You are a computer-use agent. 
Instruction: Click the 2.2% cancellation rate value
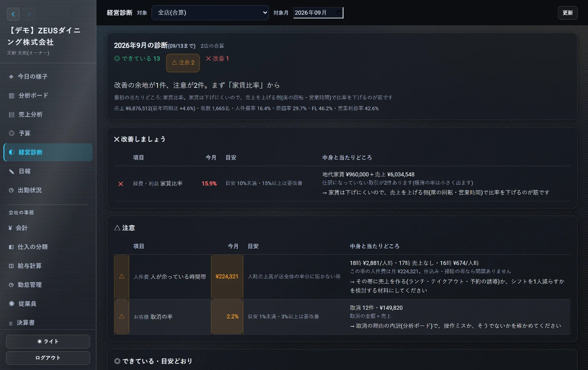(233, 317)
